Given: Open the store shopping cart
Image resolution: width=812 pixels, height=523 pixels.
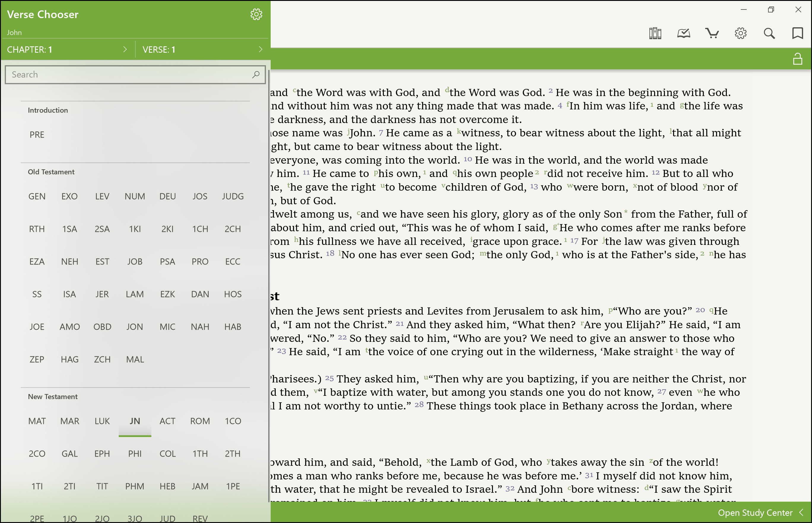Looking at the screenshot, I should [x=712, y=33].
